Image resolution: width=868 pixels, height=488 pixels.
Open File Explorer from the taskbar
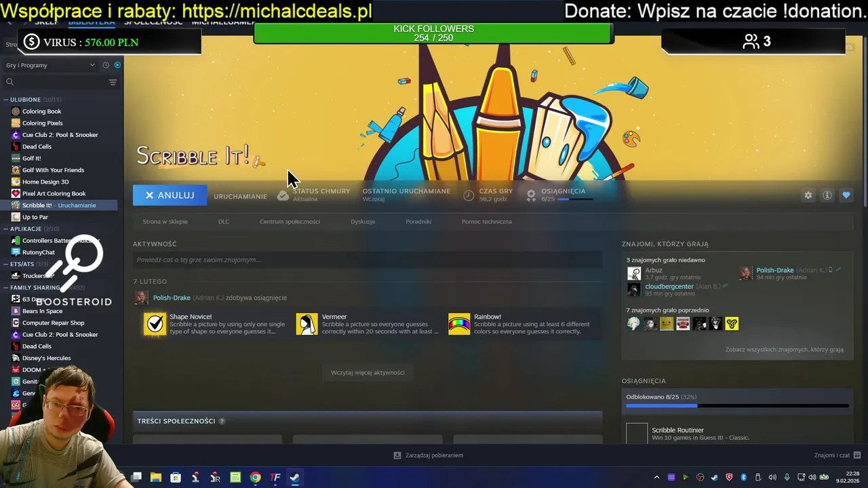(156, 477)
